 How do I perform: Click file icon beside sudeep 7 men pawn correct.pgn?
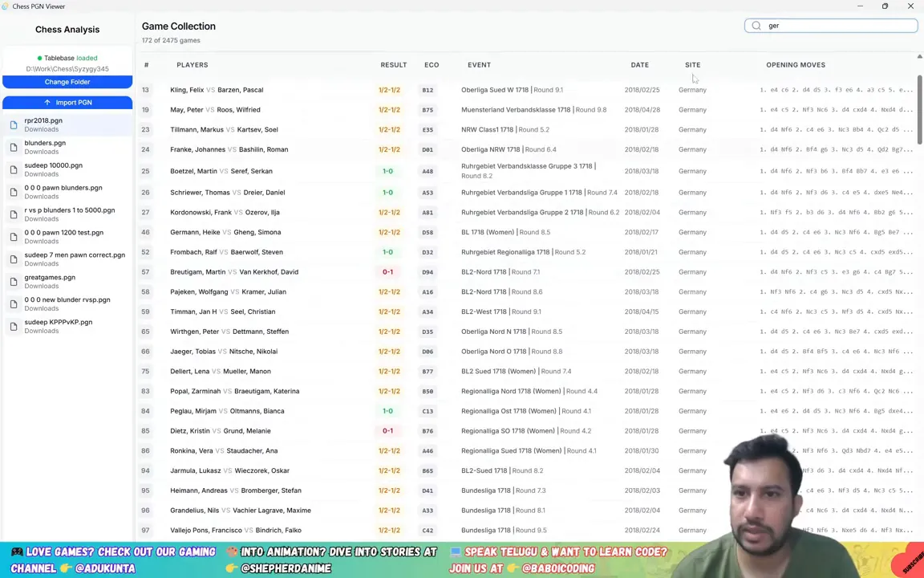tap(14, 259)
